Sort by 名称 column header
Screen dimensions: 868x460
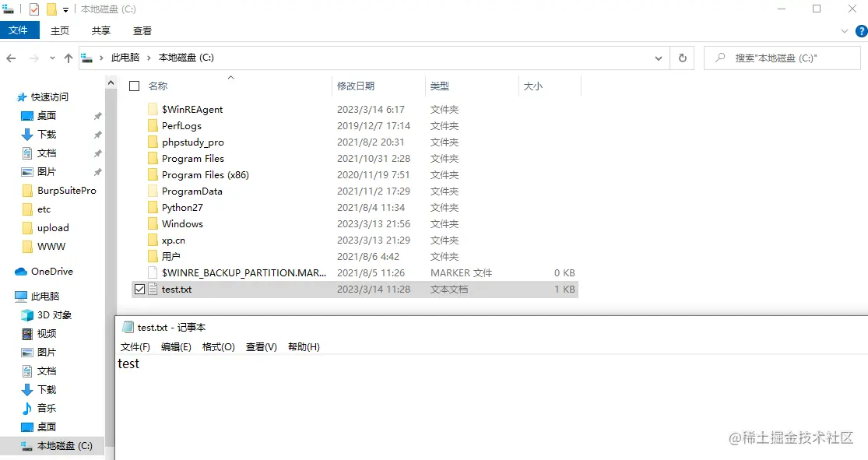click(x=158, y=86)
